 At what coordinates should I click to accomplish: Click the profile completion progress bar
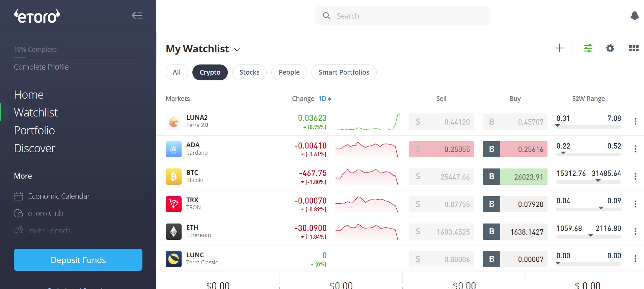[x=77, y=57]
